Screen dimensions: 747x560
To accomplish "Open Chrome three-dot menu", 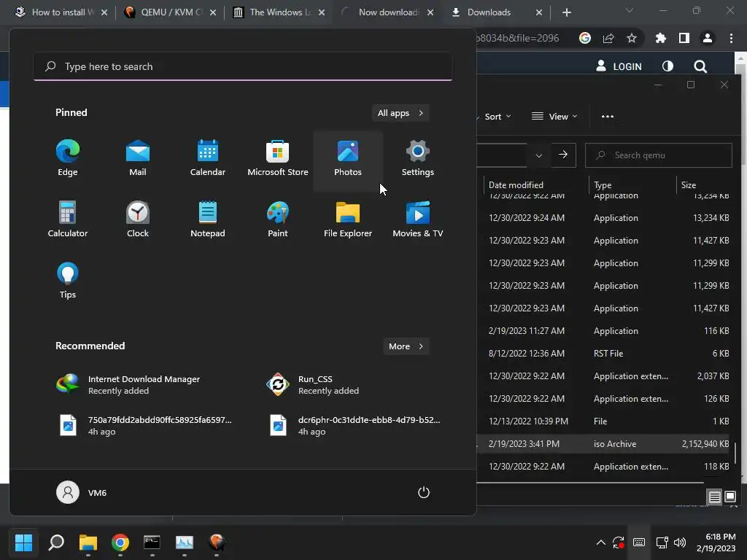I will 731,38.
